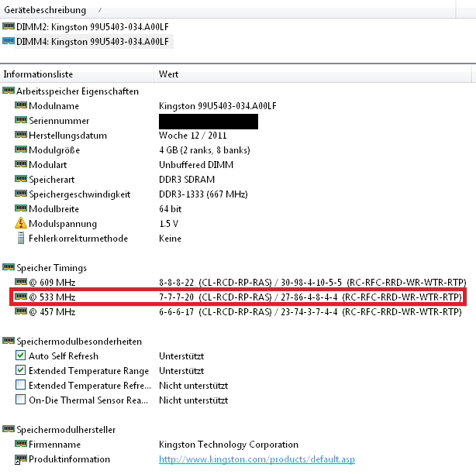Click the Auto Self Refresh checkbox
Viewport: 476px width, 474px height.
(x=20, y=355)
